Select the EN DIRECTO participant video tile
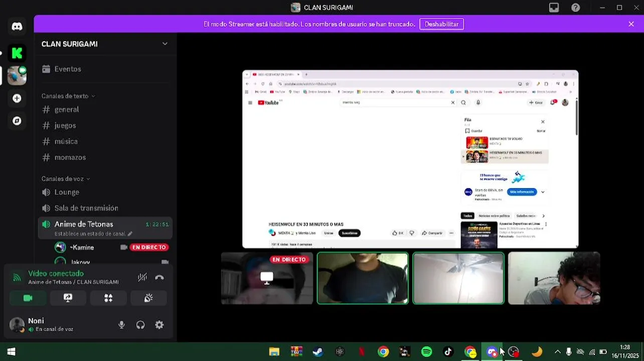644x361 pixels. pos(267,278)
